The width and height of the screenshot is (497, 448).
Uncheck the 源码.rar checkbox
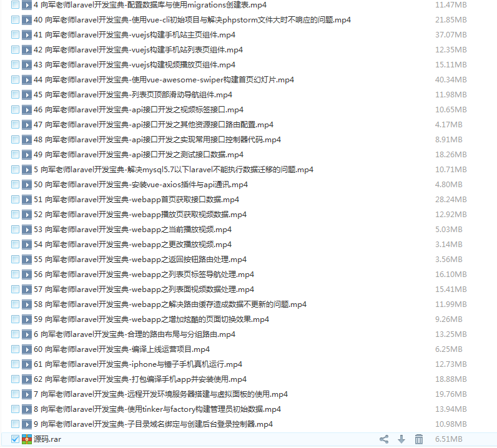coord(15,439)
